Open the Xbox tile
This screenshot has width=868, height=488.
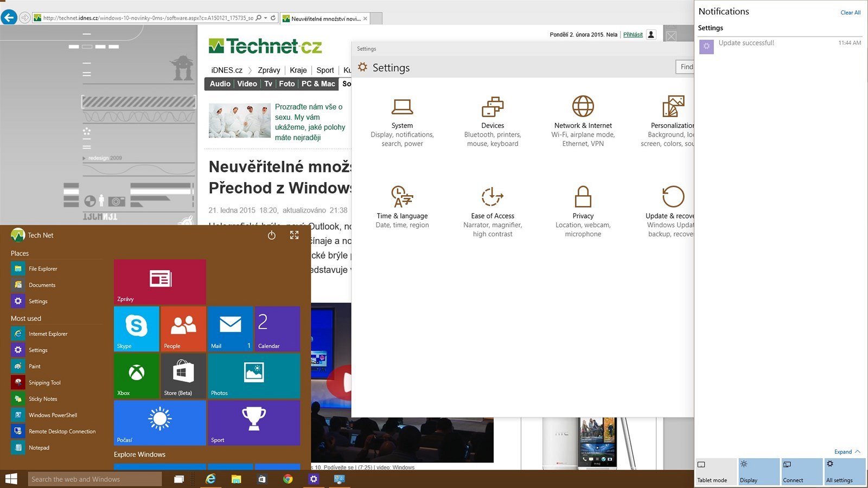(136, 376)
